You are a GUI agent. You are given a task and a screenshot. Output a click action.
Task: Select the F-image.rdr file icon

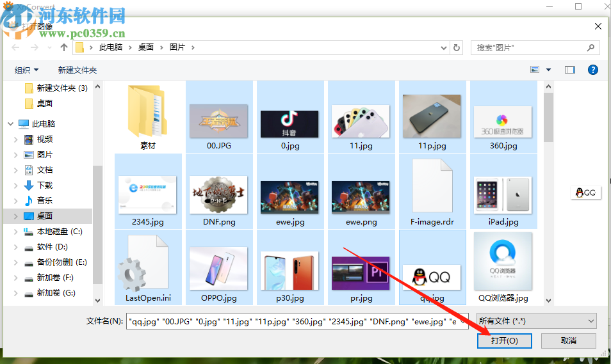click(x=432, y=186)
